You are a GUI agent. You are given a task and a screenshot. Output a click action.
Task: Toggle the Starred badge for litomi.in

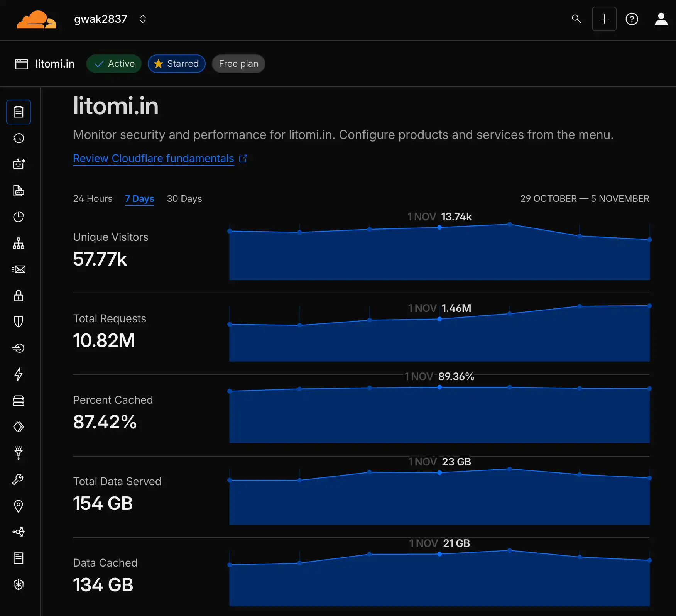(x=176, y=64)
